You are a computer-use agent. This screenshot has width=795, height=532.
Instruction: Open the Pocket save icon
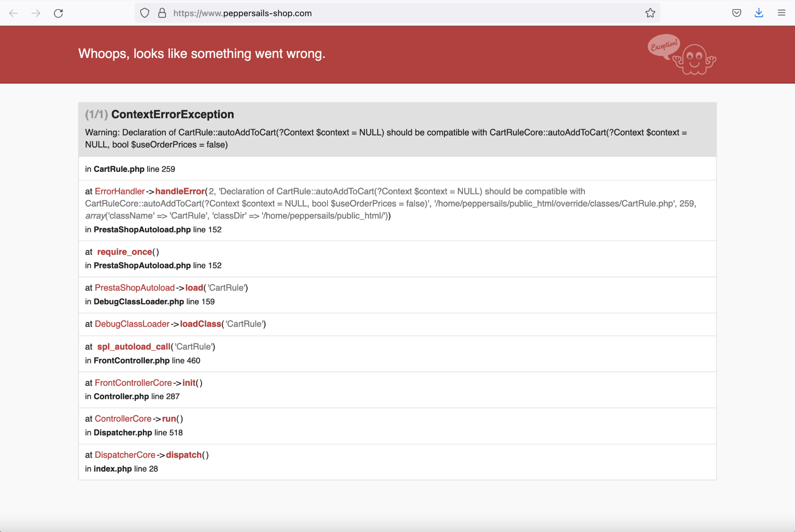pyautogui.click(x=737, y=13)
